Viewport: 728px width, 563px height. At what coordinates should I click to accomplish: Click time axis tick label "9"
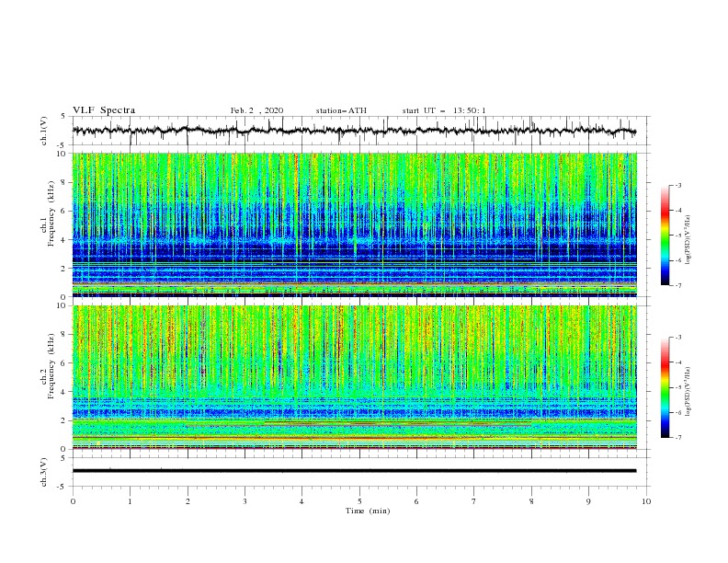coord(588,501)
